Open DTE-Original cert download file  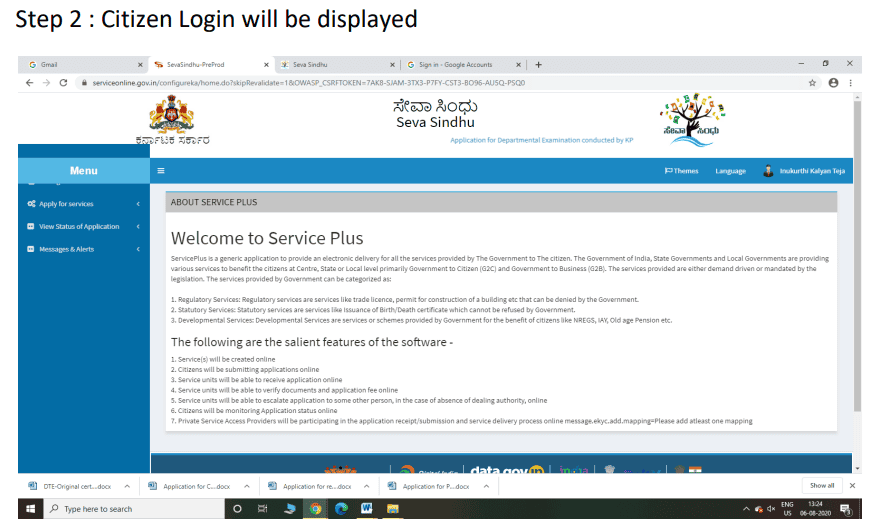pyautogui.click(x=77, y=486)
